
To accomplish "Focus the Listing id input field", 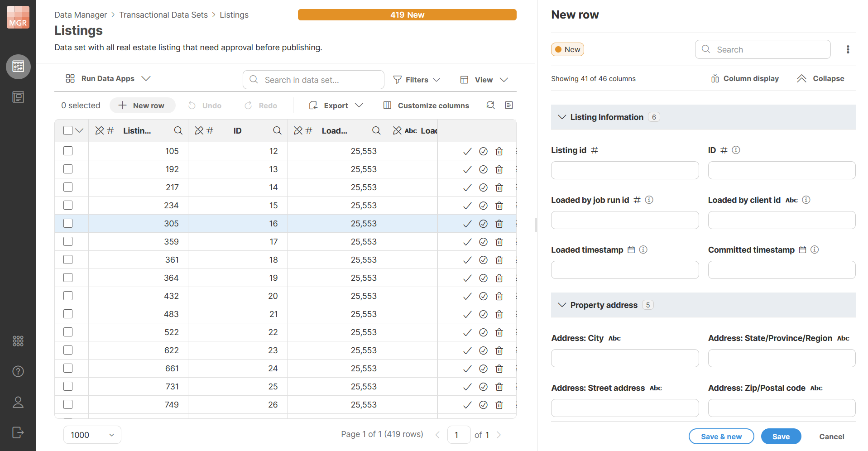I will pyautogui.click(x=625, y=170).
